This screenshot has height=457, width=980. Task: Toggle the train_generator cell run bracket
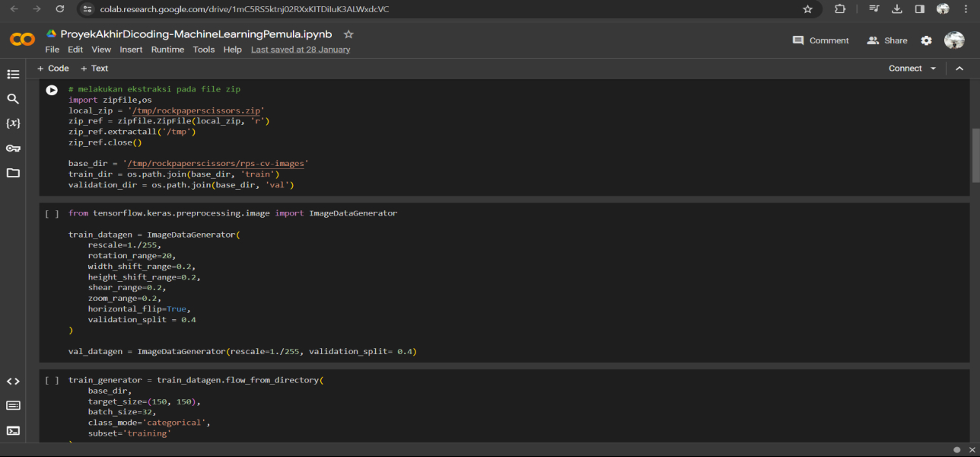tap(52, 380)
